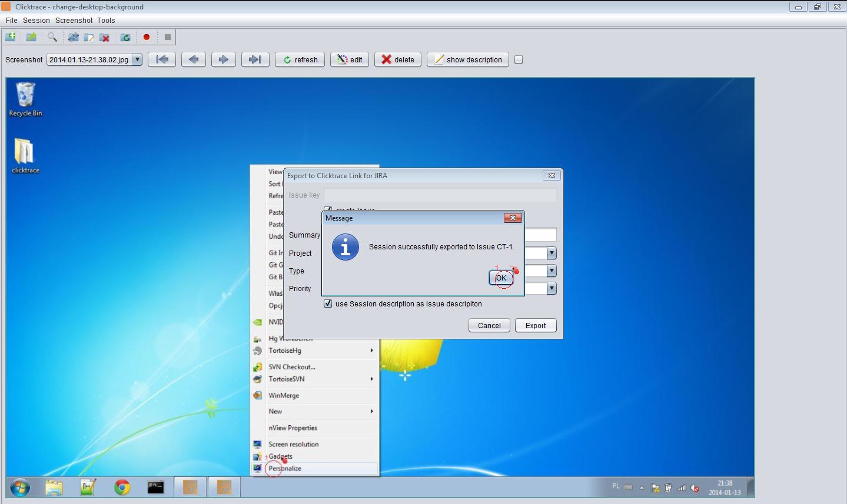
Task: Expand the New submenu
Action: pyautogui.click(x=315, y=412)
